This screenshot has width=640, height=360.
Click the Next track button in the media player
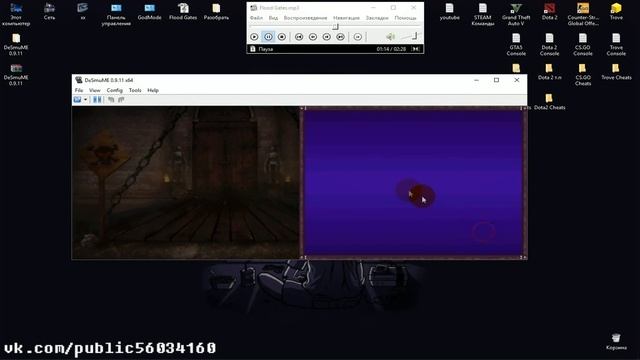click(x=340, y=37)
